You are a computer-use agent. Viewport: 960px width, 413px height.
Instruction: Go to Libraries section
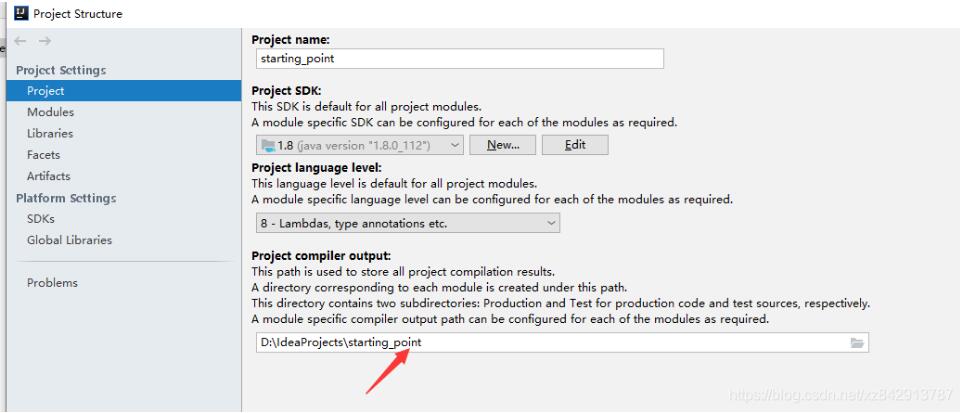point(50,133)
